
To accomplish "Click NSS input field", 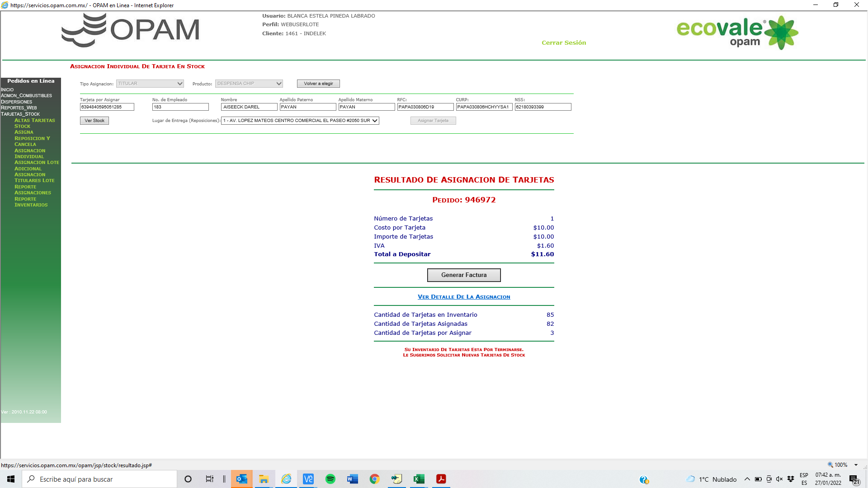I will (543, 107).
